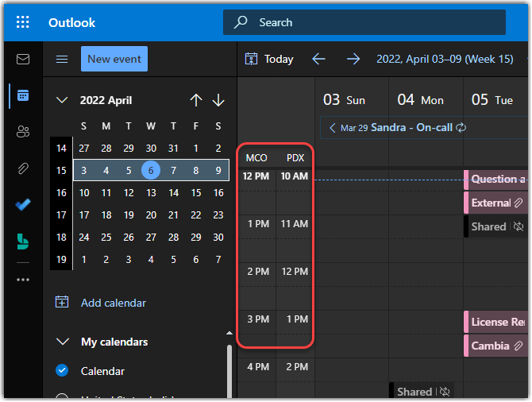This screenshot has width=532, height=402.
Task: Collapse the 2022 April mini calendar chevron
Action: click(62, 100)
